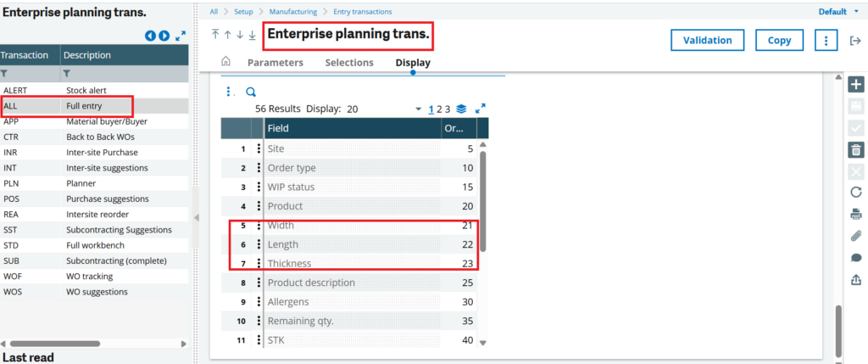868x364 pixels.
Task: Open the Display count dropdown arrow
Action: click(x=418, y=109)
